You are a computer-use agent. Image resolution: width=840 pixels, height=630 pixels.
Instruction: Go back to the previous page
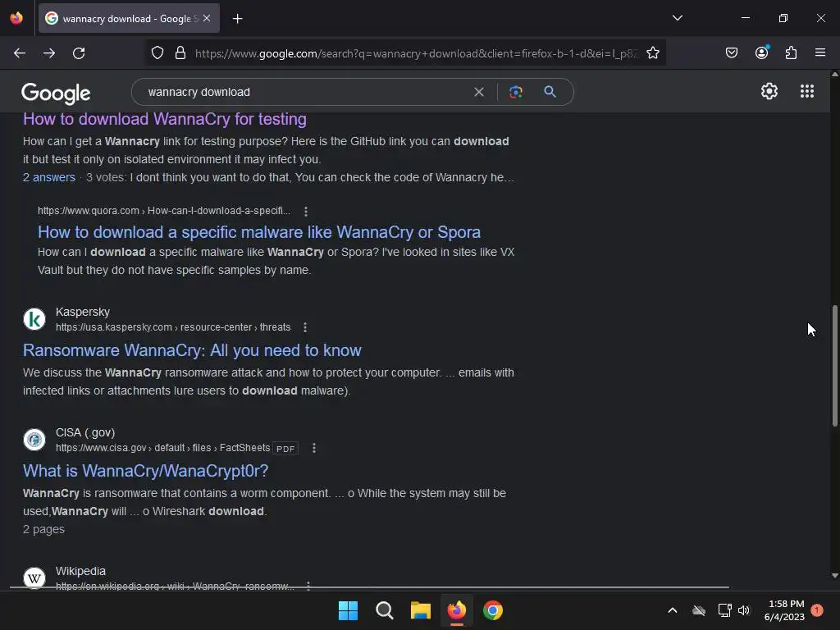[x=20, y=53]
